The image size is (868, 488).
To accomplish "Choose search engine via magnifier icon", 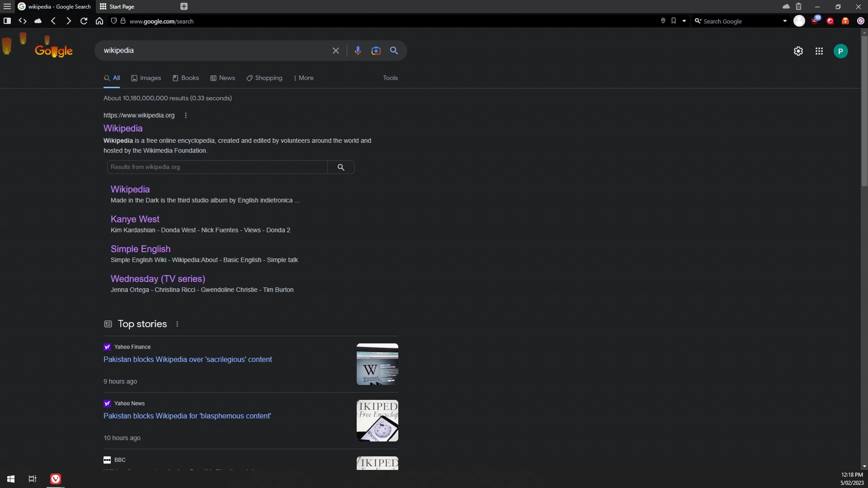I will (x=698, y=21).
